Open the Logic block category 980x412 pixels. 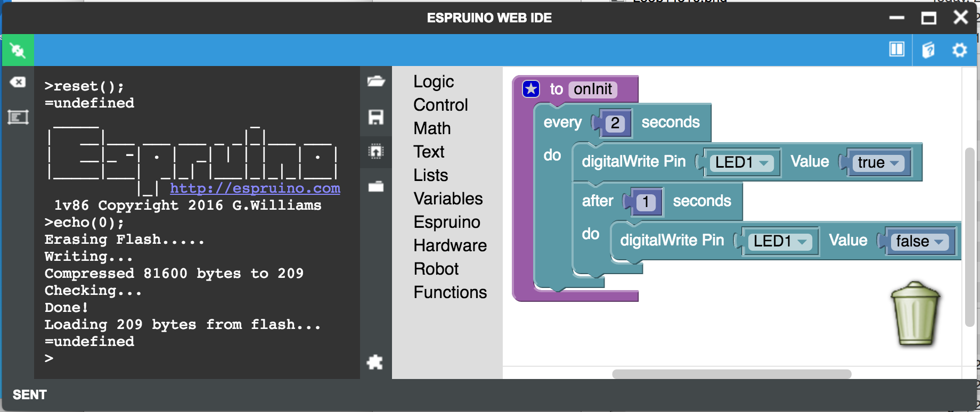[434, 81]
